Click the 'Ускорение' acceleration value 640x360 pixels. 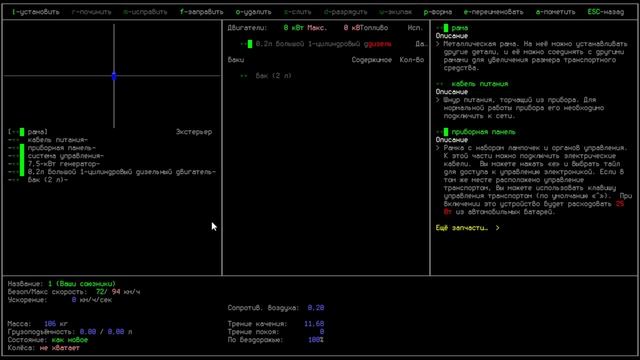[91, 300]
